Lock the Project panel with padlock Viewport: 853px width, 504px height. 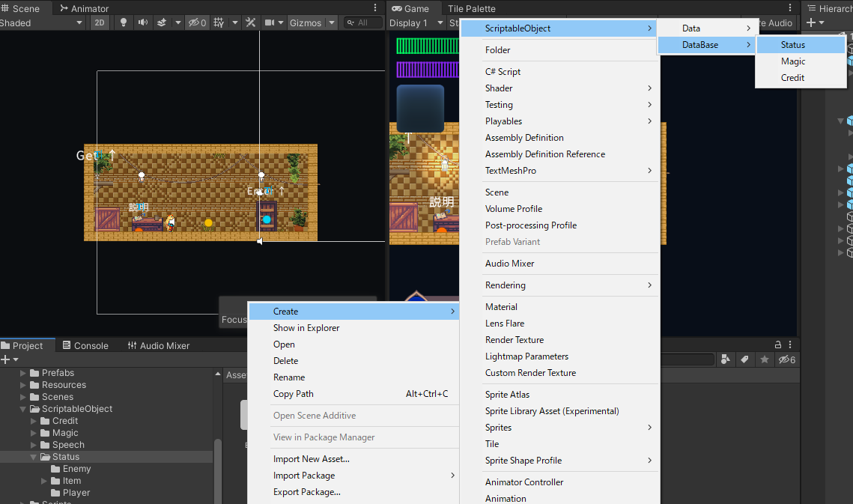777,344
